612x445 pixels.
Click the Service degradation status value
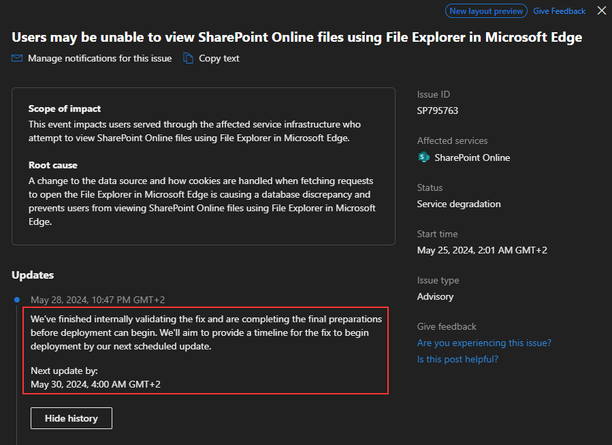tap(459, 204)
